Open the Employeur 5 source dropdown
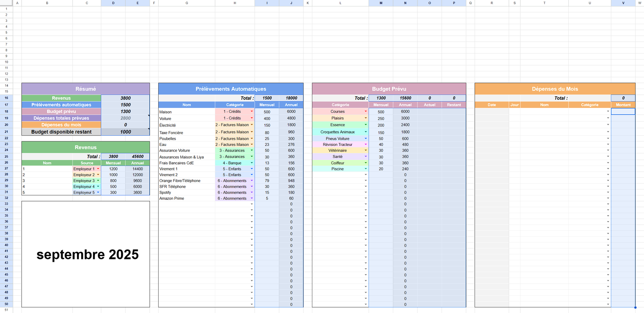 (98, 193)
